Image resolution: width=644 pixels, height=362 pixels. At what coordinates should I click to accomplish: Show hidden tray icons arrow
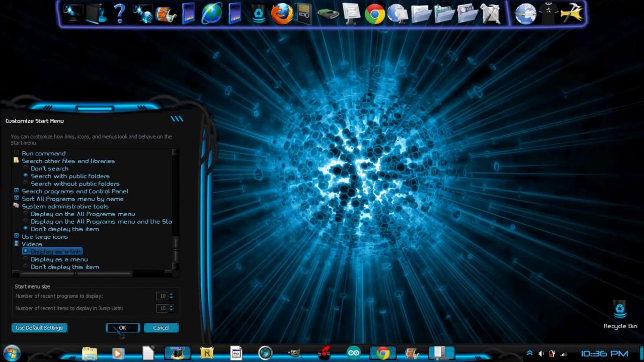[529, 353]
